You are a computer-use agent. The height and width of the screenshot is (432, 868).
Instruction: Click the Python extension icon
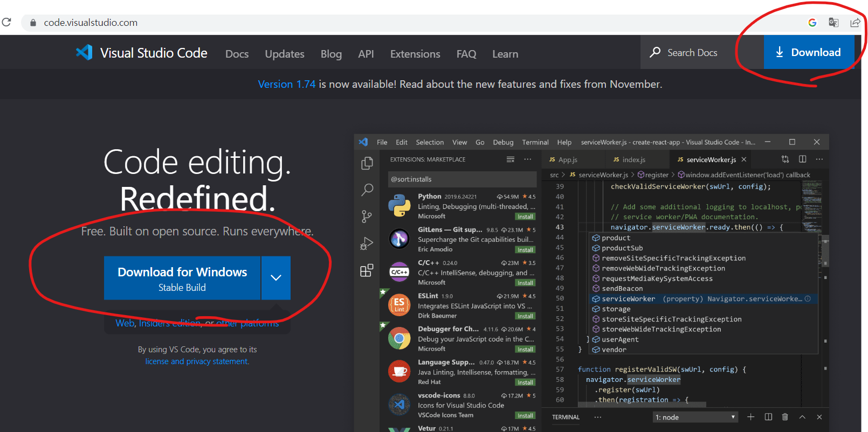(399, 206)
